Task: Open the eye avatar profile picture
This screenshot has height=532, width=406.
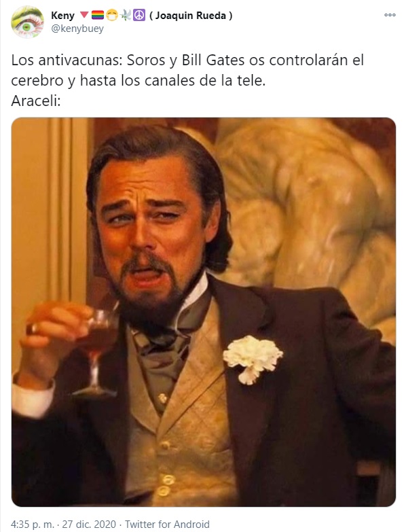Action: 27,22
